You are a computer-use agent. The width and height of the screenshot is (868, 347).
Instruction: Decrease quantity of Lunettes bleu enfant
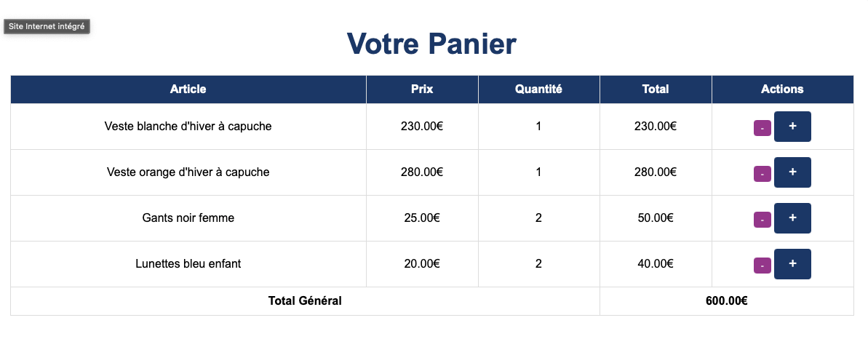click(762, 266)
